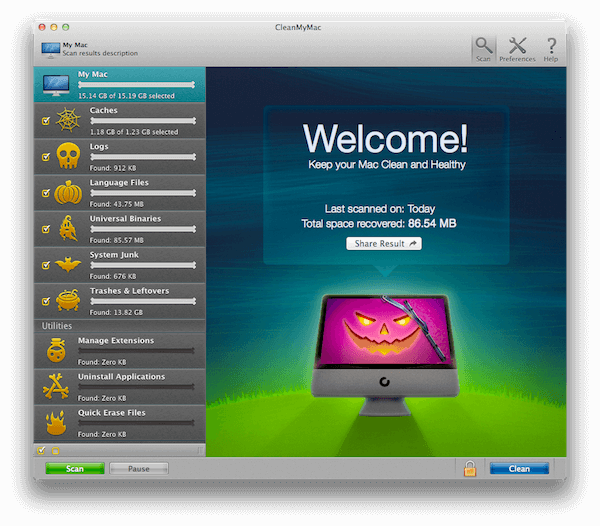Click the My Mac selection progress bar
Viewport: 600px width, 526px height.
[137, 85]
